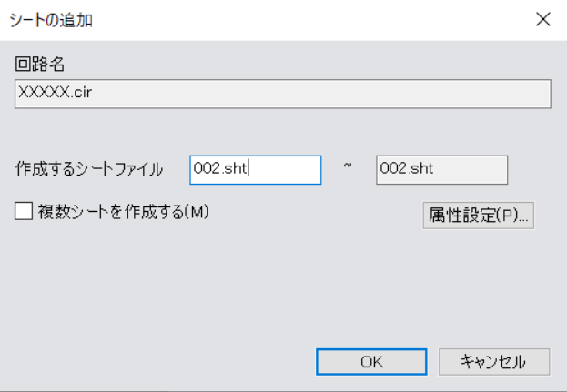
Task: Confirm sheet creation with OK
Action: pos(371,362)
